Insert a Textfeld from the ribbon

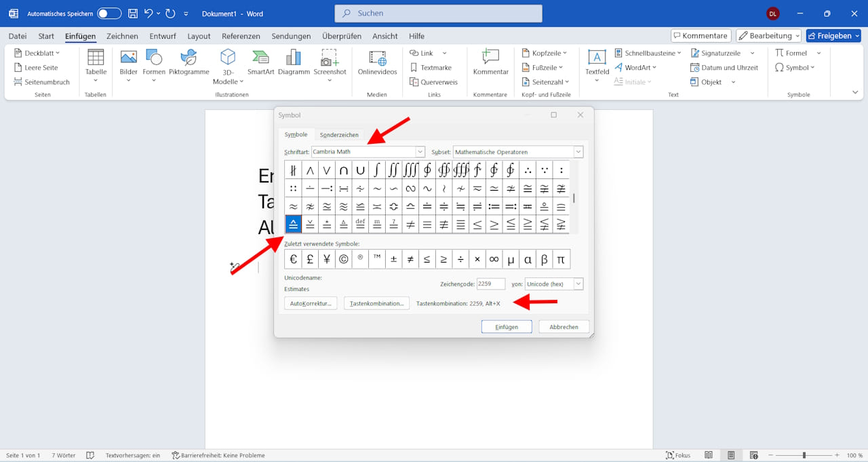(597, 58)
